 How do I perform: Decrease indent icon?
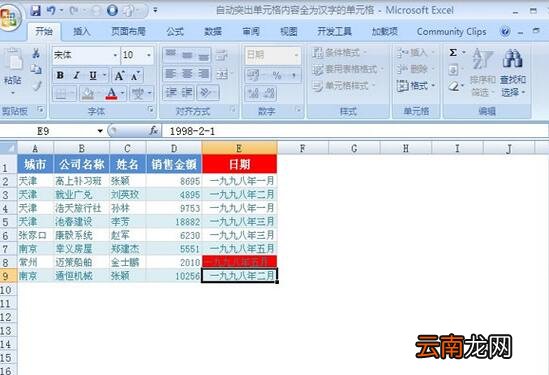pos(171,92)
